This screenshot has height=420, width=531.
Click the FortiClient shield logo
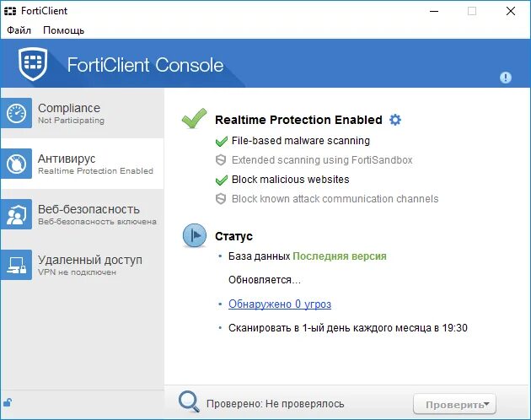[35, 64]
